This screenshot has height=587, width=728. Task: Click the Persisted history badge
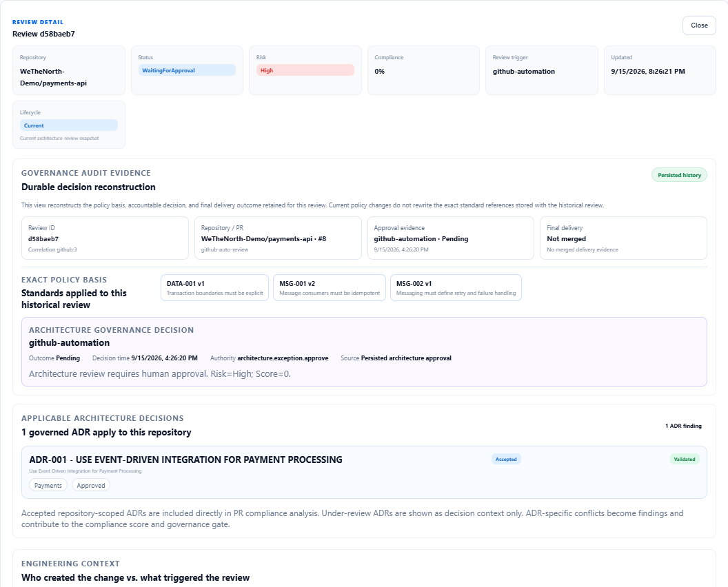(679, 175)
